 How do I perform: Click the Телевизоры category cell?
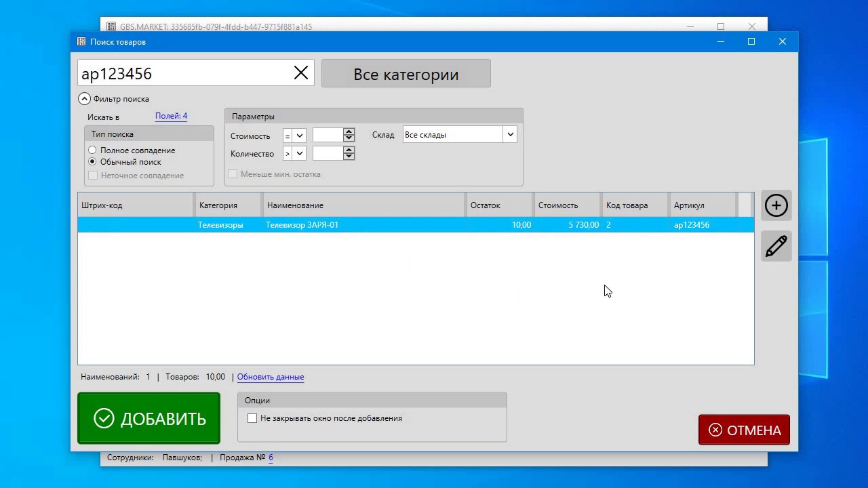228,225
